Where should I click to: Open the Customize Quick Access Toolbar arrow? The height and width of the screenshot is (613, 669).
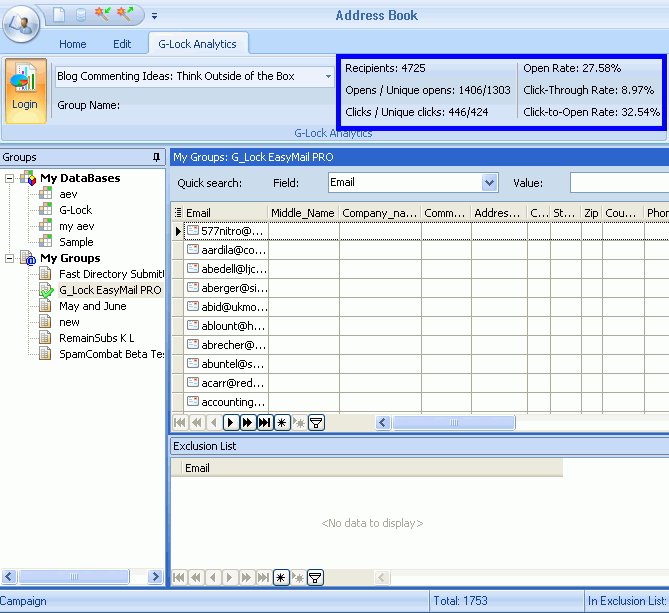[154, 16]
